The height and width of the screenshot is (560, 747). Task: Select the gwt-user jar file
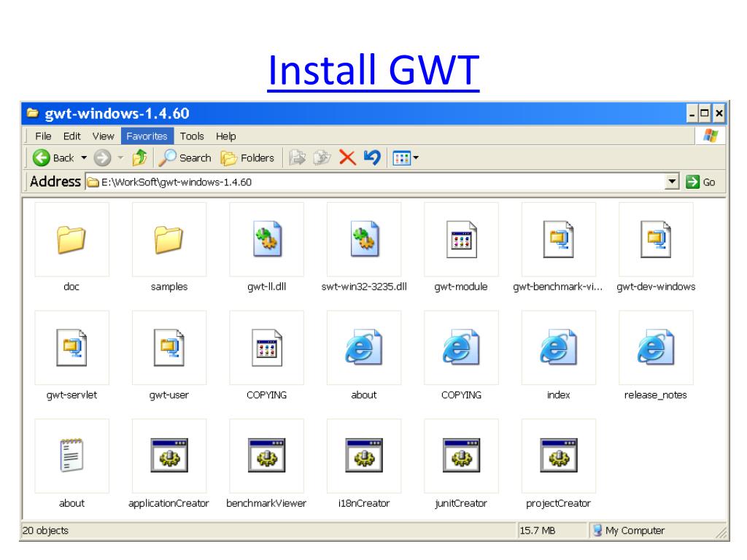[169, 347]
